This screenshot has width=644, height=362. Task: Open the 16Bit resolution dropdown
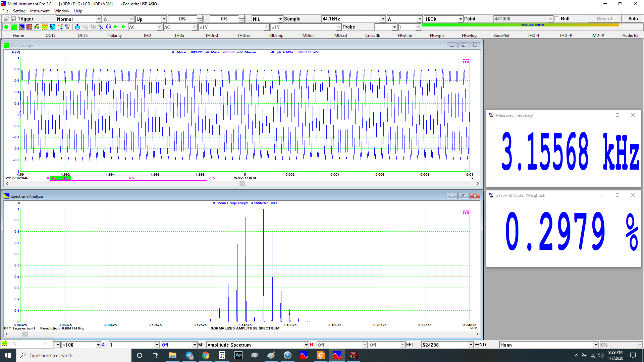(x=461, y=19)
